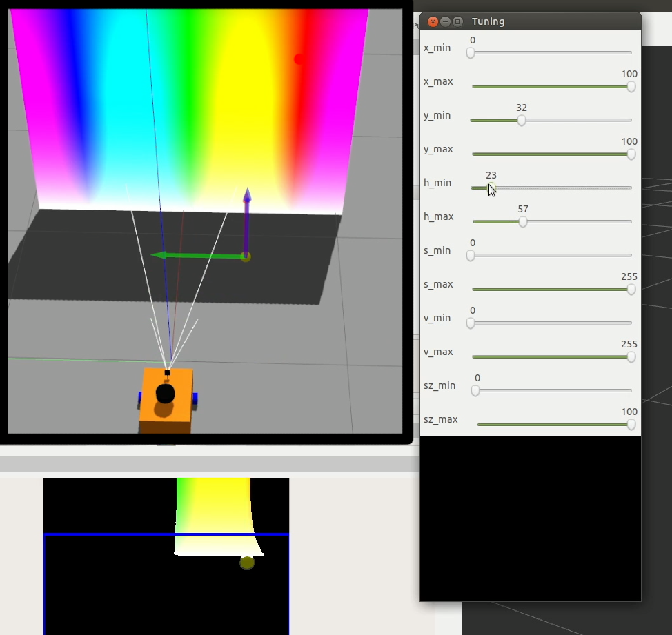The height and width of the screenshot is (635, 672).
Task: Click the purple vertical axis arrow
Action: (x=247, y=221)
